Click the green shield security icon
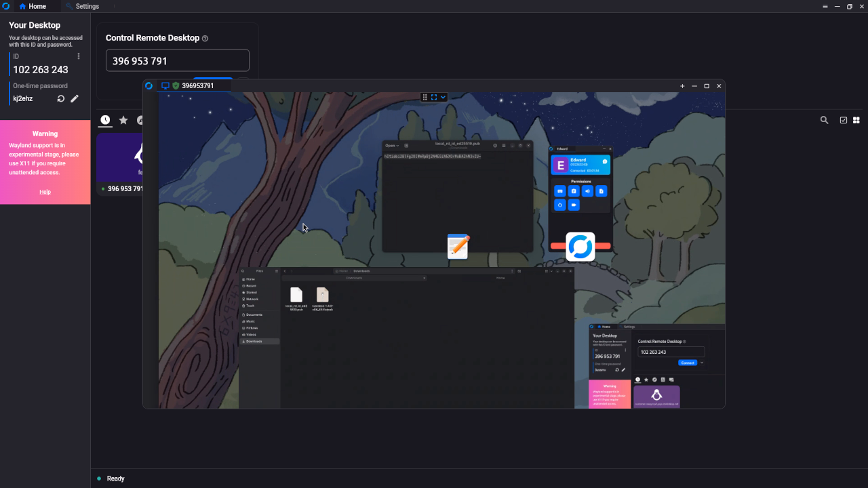The image size is (868, 488). 176,86
